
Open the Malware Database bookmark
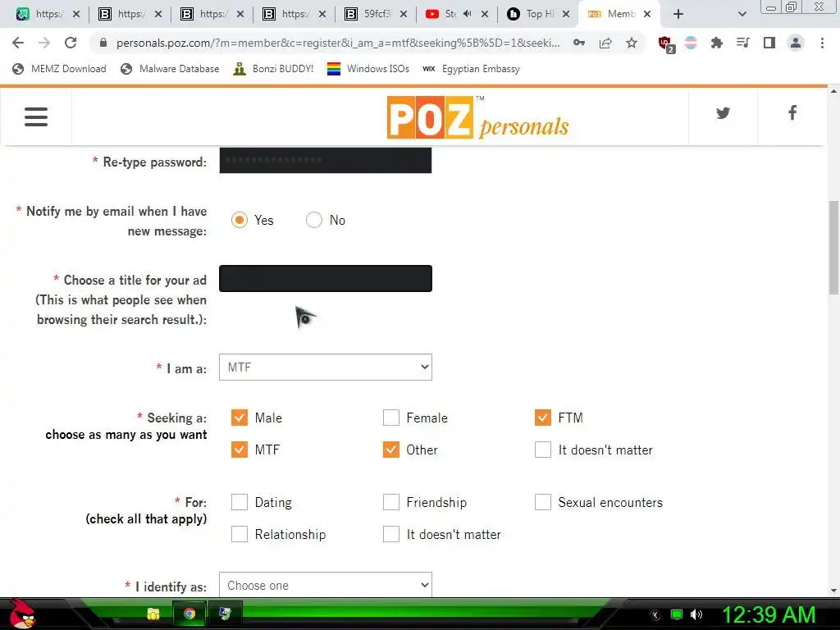pyautogui.click(x=171, y=69)
